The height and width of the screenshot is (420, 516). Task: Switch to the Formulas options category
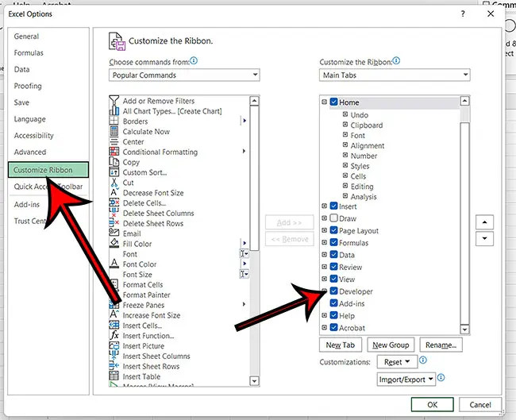(30, 52)
